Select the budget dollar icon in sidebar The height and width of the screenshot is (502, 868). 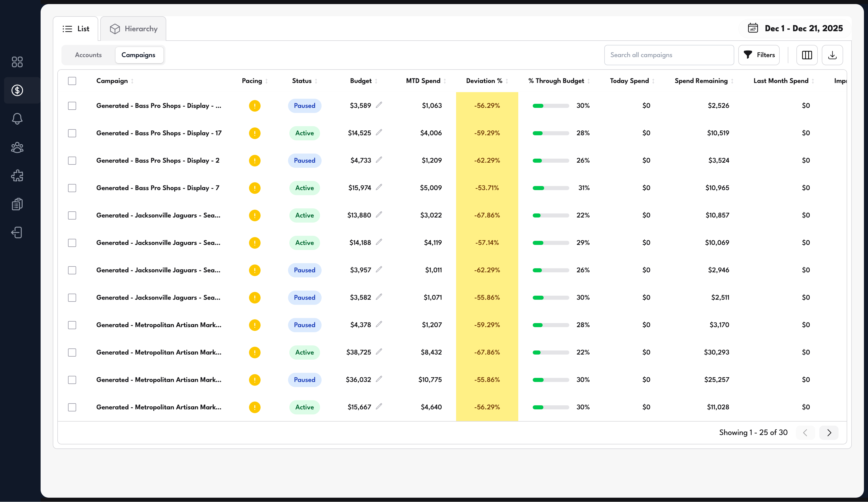tap(17, 90)
